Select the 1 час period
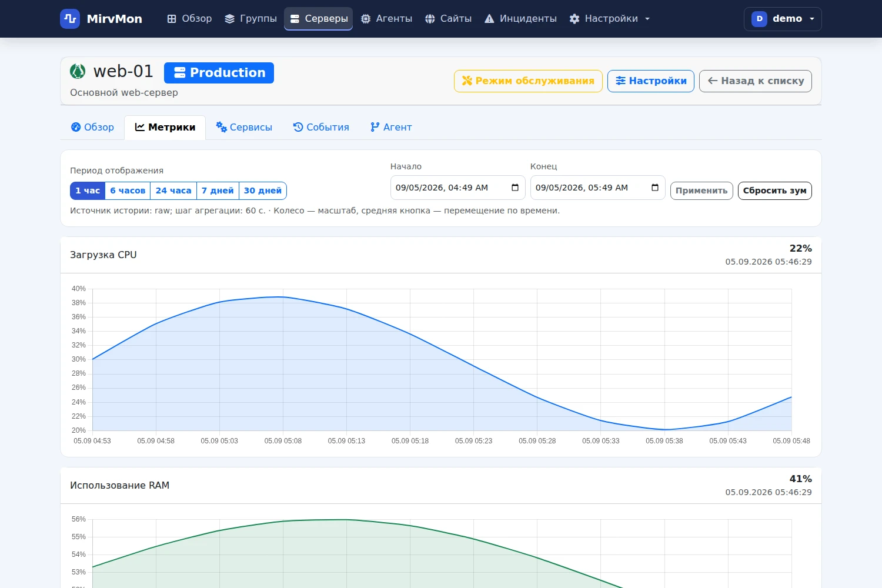Image resolution: width=882 pixels, height=588 pixels. pyautogui.click(x=88, y=191)
